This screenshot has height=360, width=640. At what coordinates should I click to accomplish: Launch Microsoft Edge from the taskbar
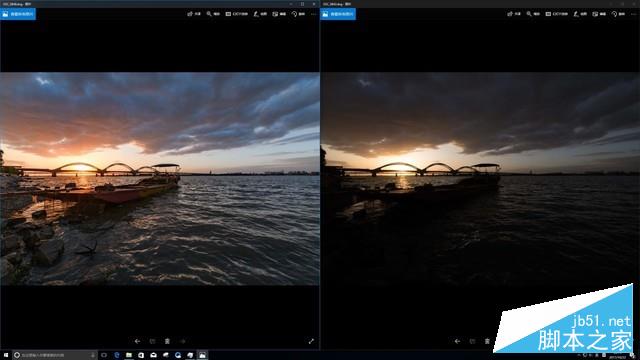click(117, 355)
